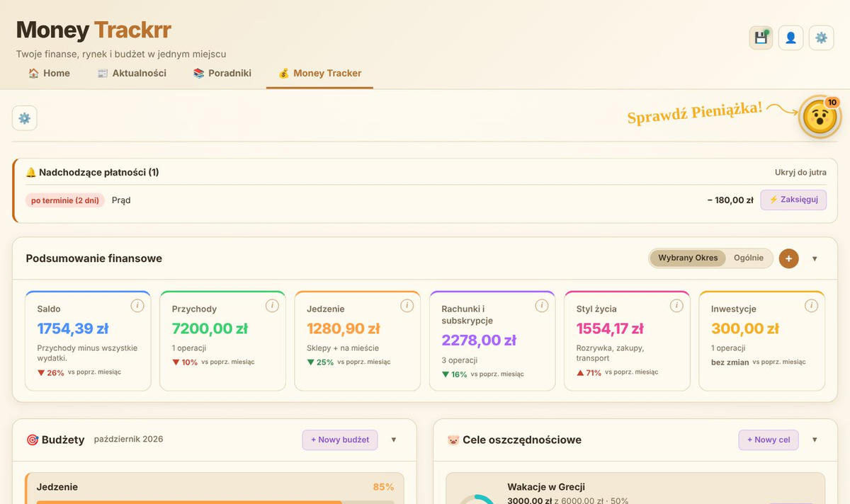Click the Saldo value 1754,39 zł
Image resolution: width=850 pixels, height=504 pixels.
73,328
